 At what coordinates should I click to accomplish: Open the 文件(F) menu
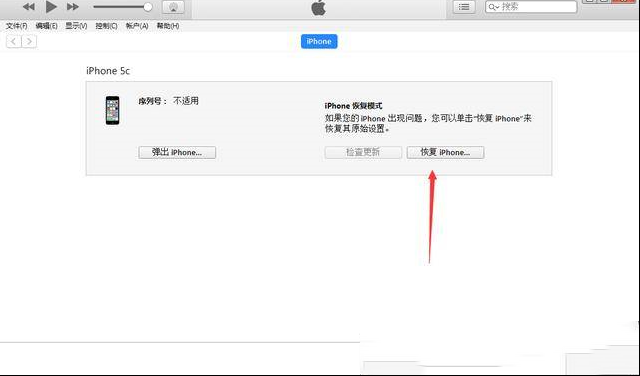coord(17,26)
